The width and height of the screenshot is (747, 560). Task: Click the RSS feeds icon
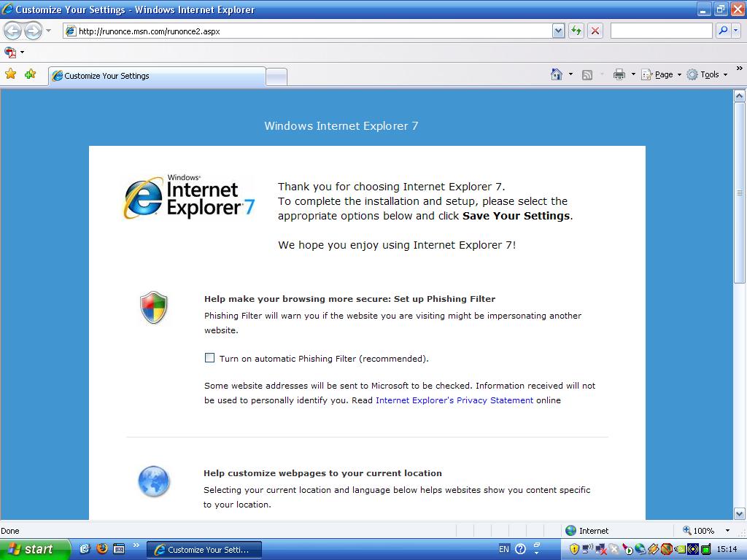tap(587, 75)
